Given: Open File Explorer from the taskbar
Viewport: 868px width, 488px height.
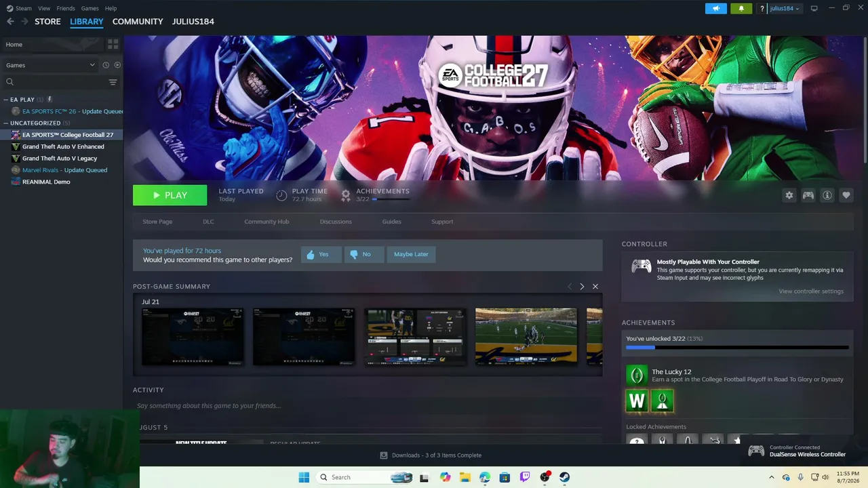Looking at the screenshot, I should point(465,477).
